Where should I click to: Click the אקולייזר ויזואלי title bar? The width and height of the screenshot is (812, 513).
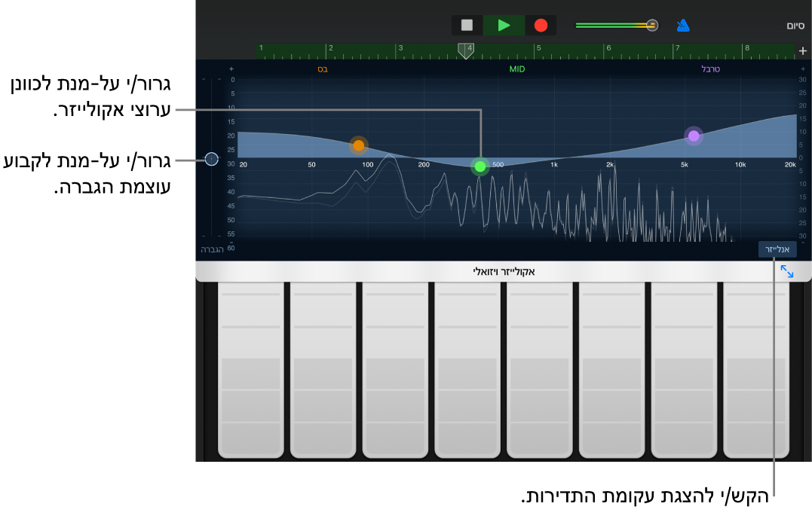coord(504,271)
